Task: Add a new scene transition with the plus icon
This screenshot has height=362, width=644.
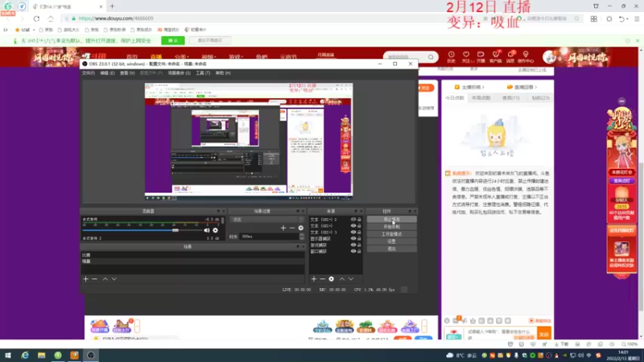Action: (x=283, y=228)
